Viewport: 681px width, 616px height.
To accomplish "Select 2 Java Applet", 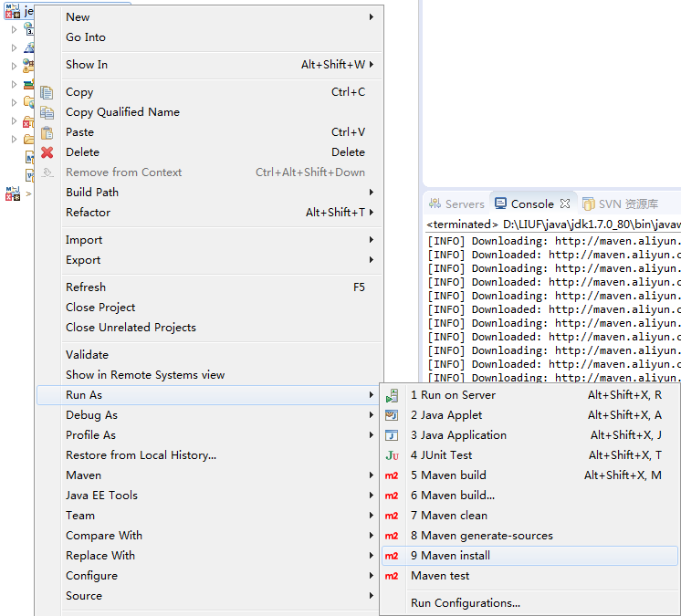I will (x=529, y=415).
